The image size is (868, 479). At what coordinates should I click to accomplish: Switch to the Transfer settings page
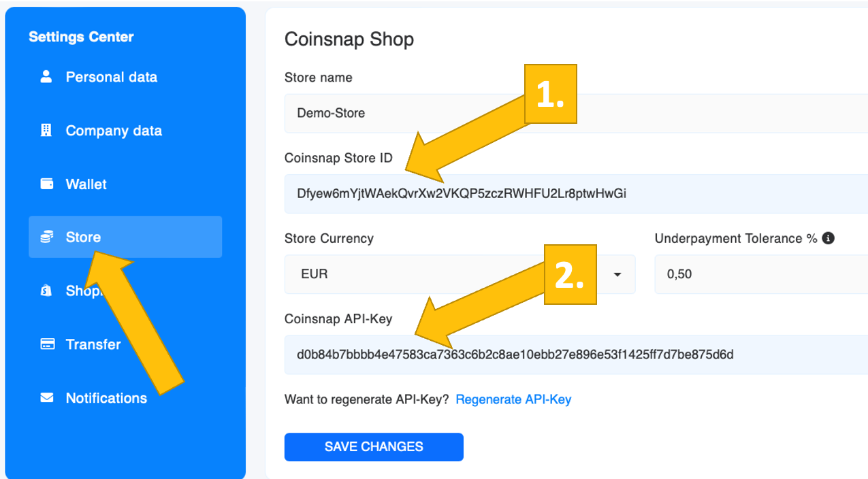pyautogui.click(x=93, y=344)
